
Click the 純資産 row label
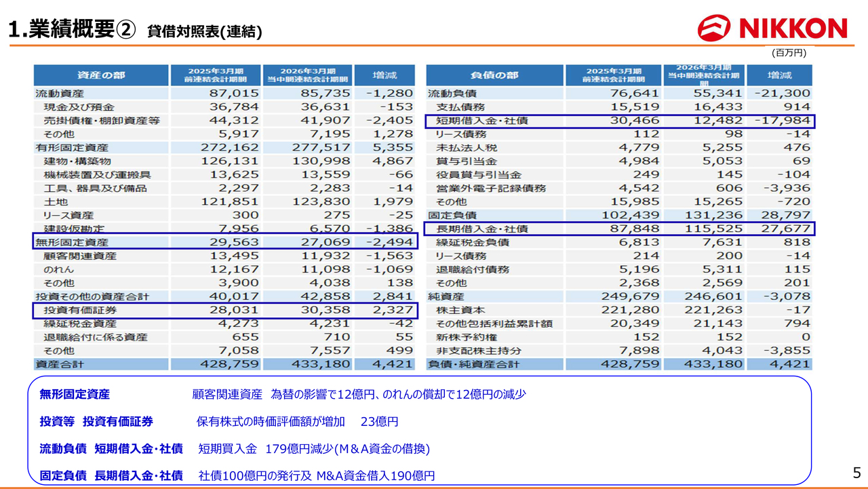click(x=446, y=296)
